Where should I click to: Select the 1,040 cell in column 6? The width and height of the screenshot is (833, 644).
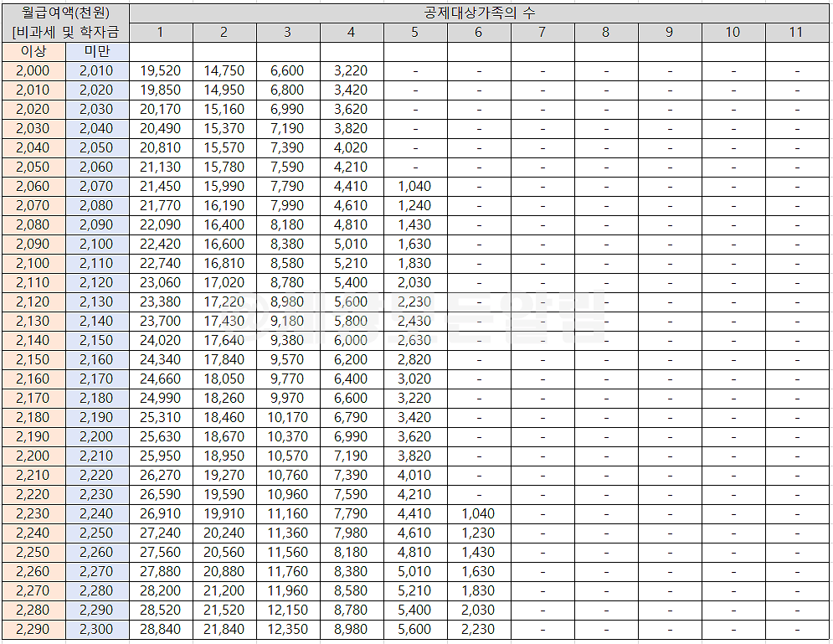tap(479, 514)
